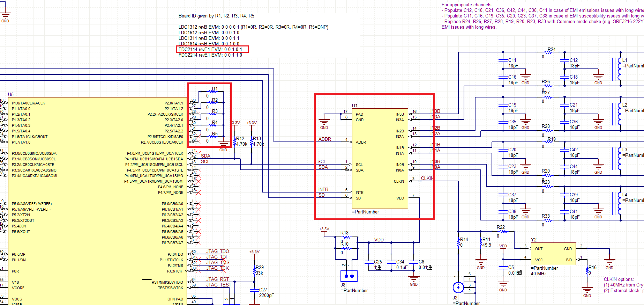Screen dimensions: 644x305
Task: Click the "40 MHz" value text under Y2
Action: (x=539, y=274)
